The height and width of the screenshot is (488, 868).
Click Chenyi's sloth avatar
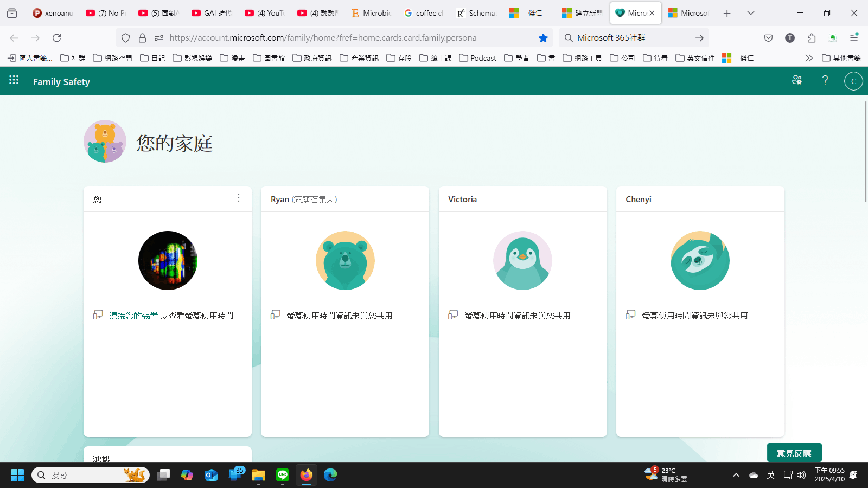coord(700,260)
